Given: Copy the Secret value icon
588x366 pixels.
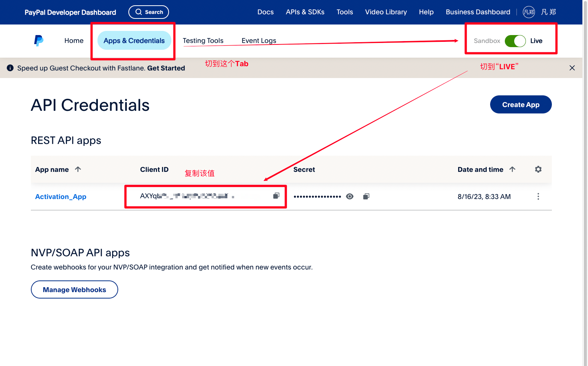Looking at the screenshot, I should [366, 196].
